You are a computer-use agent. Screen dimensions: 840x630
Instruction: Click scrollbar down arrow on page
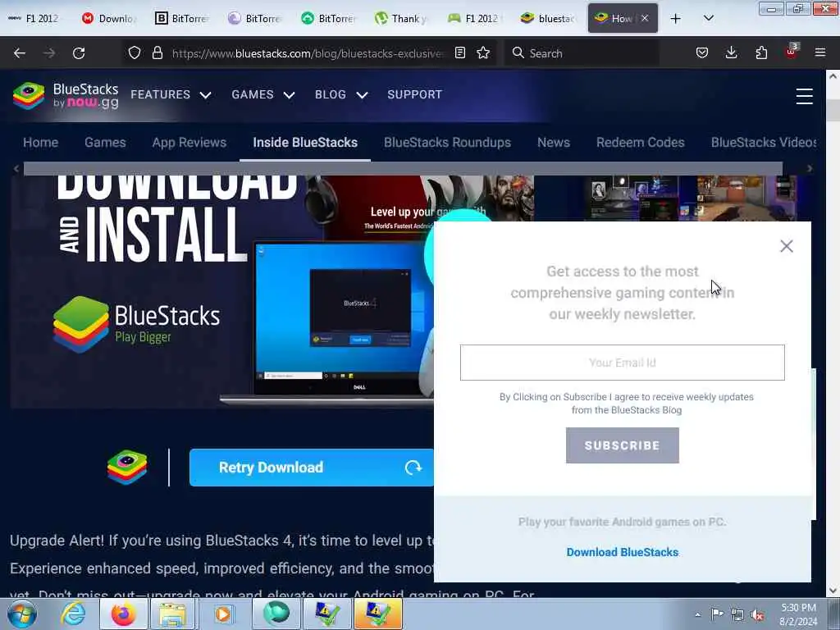click(833, 591)
